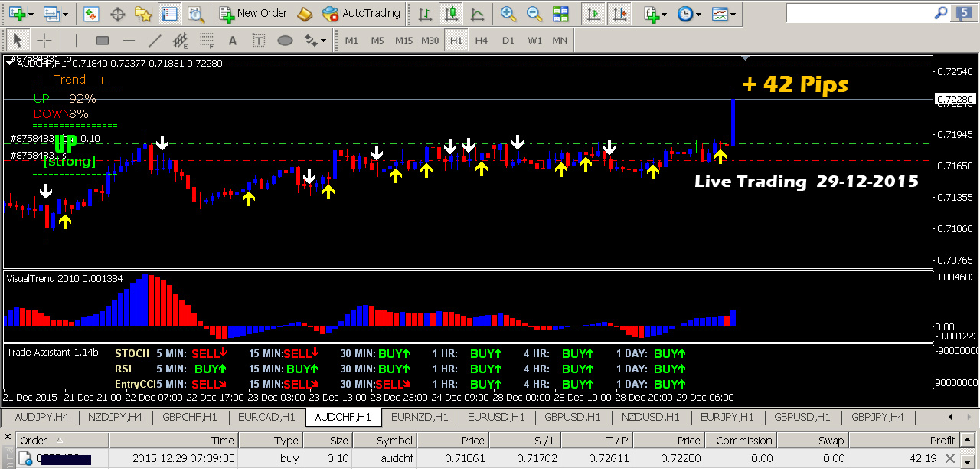Click the New Order button
This screenshot has height=469, width=980.
tap(253, 13)
